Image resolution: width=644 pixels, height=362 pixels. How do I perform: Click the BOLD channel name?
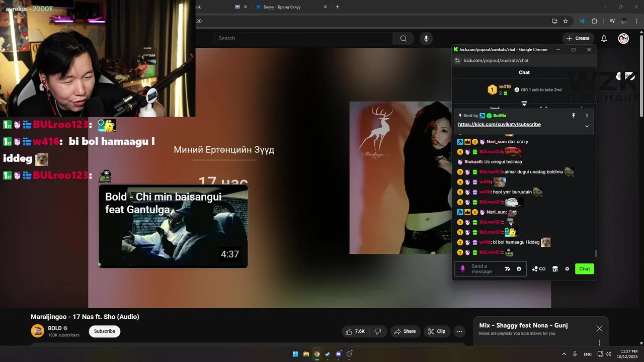(55, 328)
